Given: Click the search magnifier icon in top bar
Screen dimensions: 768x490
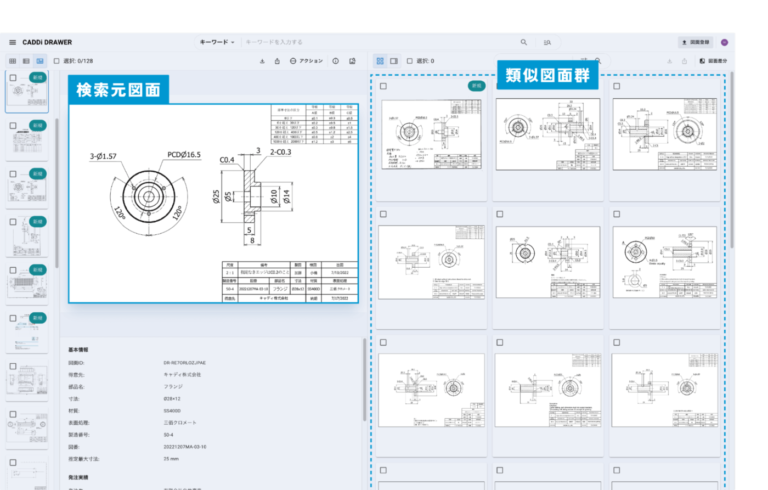Looking at the screenshot, I should [x=524, y=42].
